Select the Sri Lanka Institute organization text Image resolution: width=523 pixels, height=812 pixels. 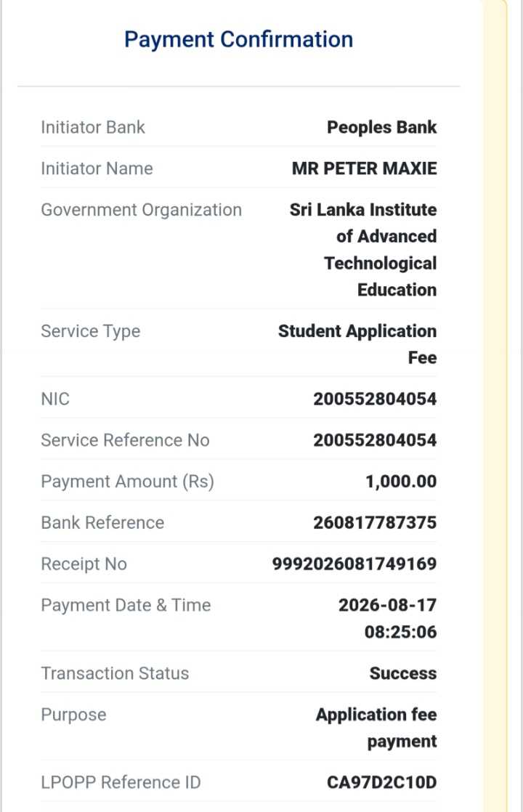[363, 250]
